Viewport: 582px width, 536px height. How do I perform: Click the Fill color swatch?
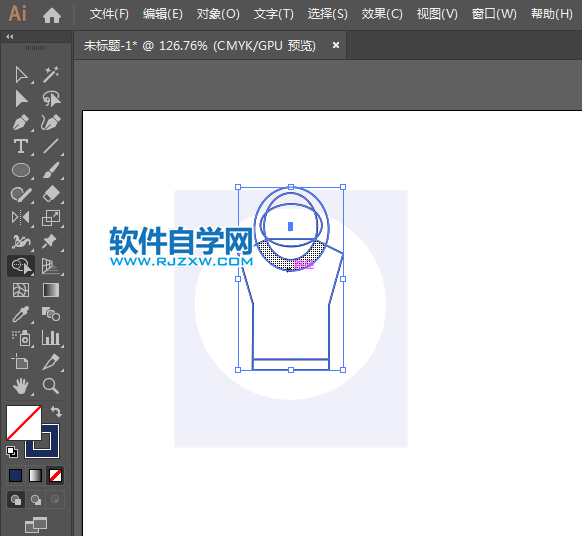(x=24, y=423)
